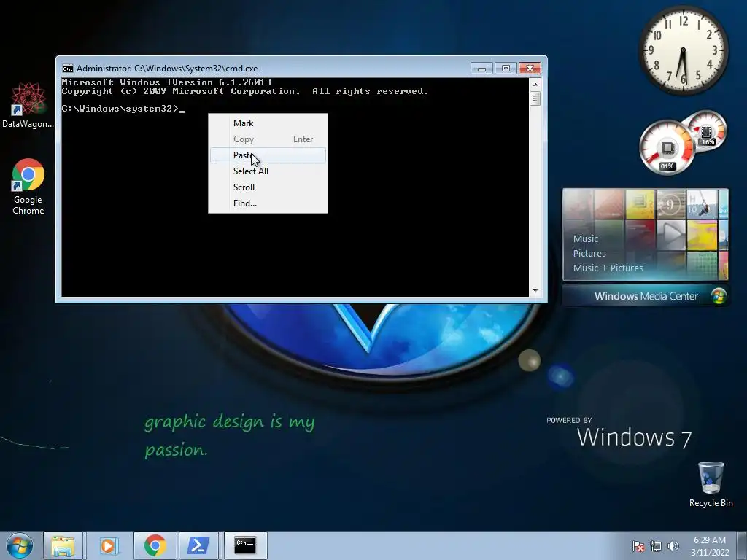Select Music + Pictures in Media Center gadget

608,268
